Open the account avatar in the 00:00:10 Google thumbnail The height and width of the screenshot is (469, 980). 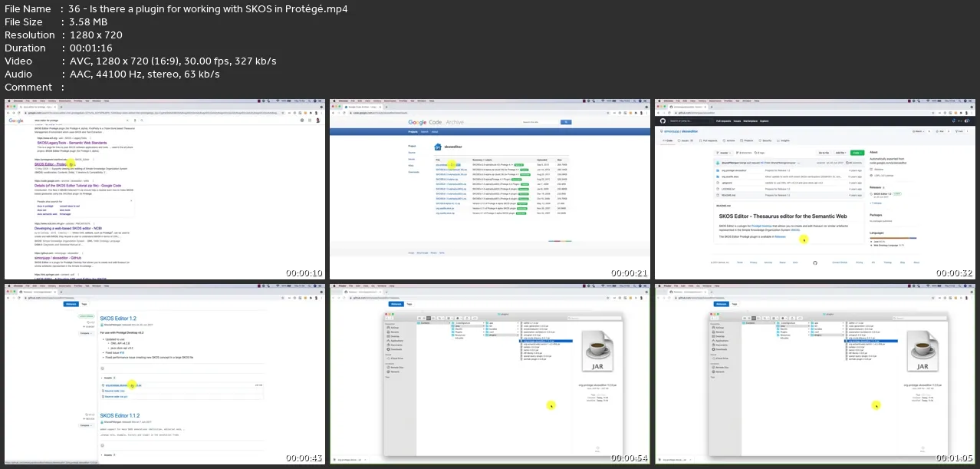317,121
